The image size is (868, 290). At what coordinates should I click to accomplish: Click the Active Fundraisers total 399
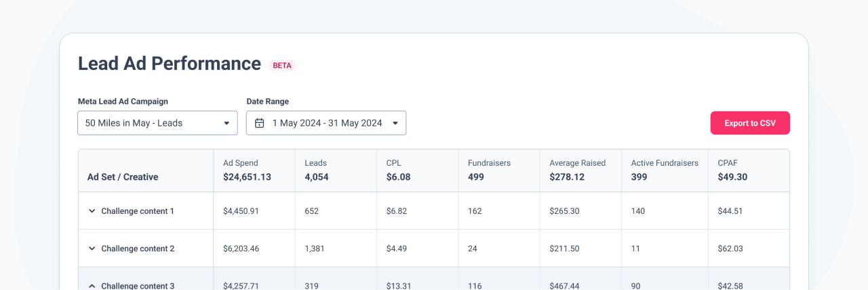tap(639, 177)
